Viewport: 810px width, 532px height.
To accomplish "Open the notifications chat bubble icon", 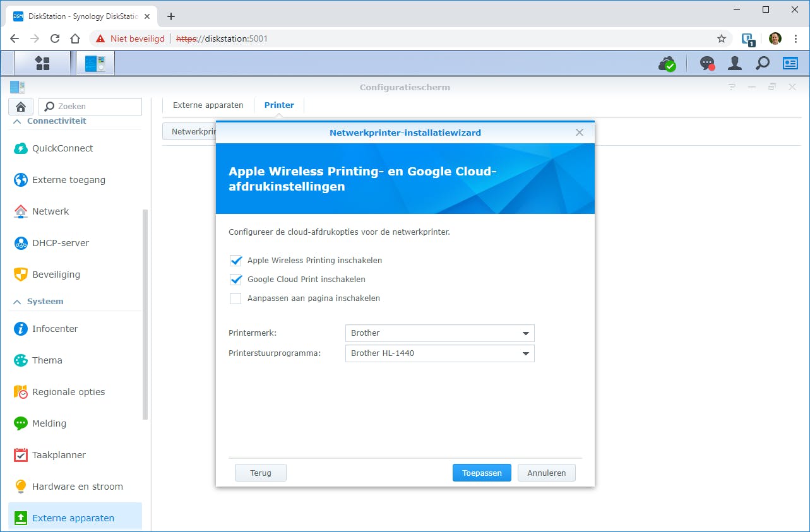I will tap(706, 63).
